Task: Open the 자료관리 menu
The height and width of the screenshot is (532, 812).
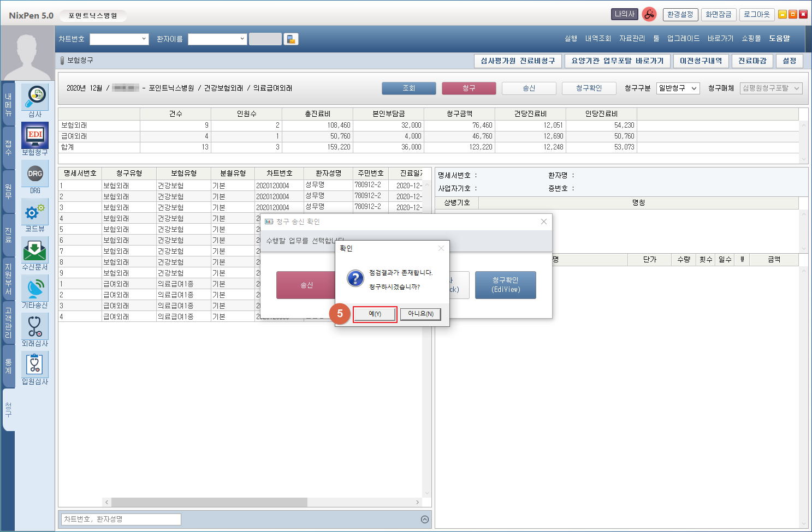Action: point(632,39)
